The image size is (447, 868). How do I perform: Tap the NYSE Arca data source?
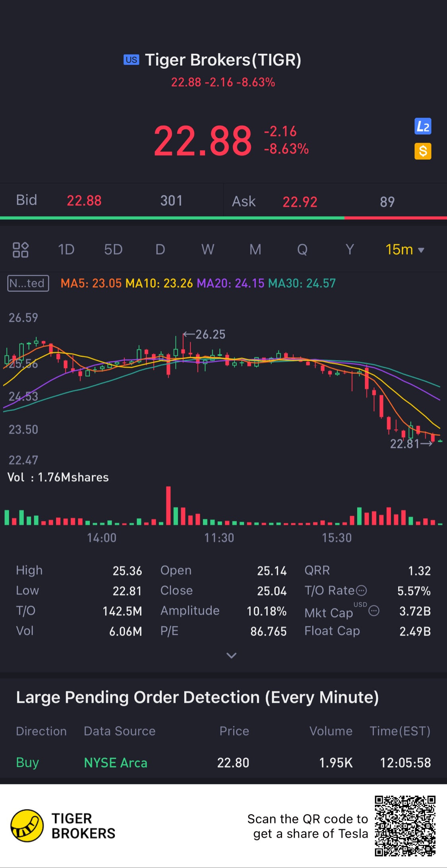(x=116, y=763)
